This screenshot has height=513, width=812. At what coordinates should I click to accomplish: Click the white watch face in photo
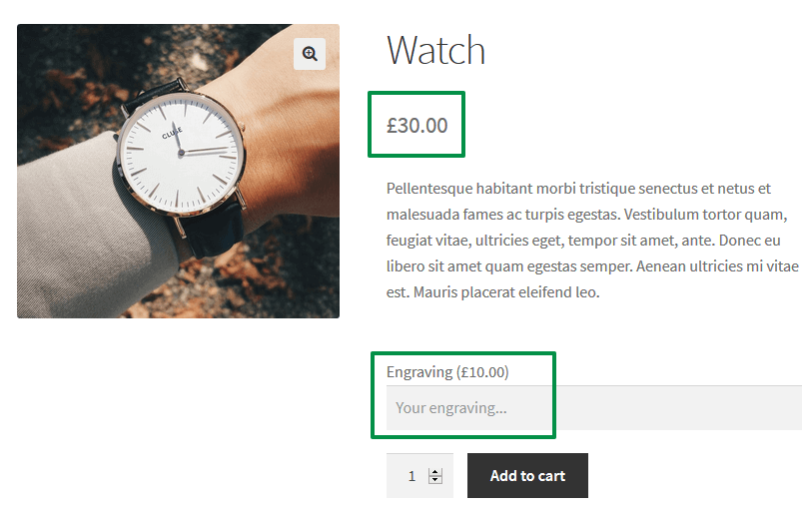click(181, 154)
